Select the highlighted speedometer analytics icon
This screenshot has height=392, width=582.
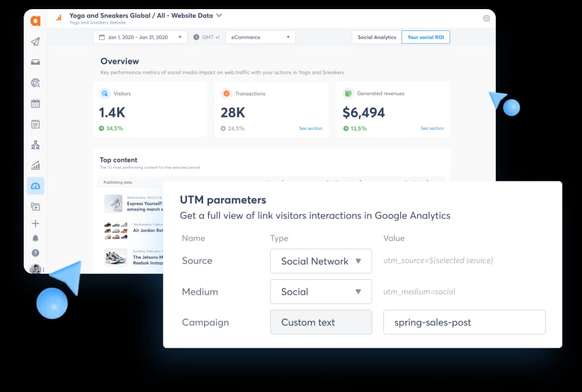pyautogui.click(x=35, y=186)
